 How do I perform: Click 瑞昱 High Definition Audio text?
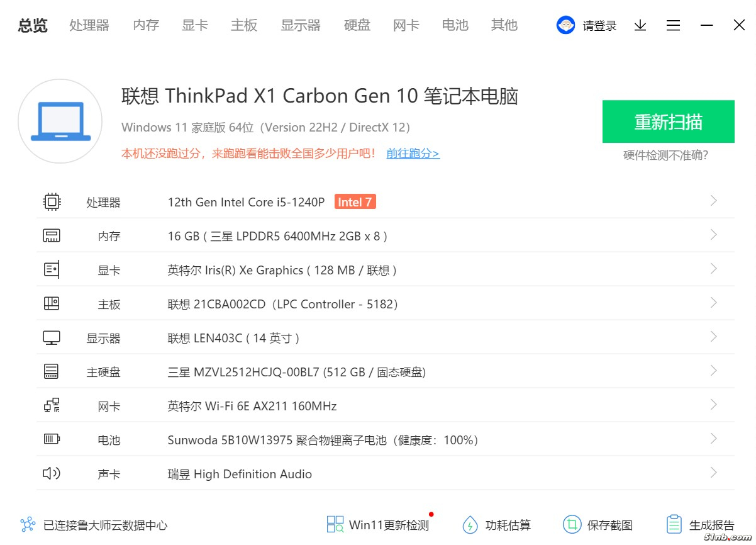240,474
